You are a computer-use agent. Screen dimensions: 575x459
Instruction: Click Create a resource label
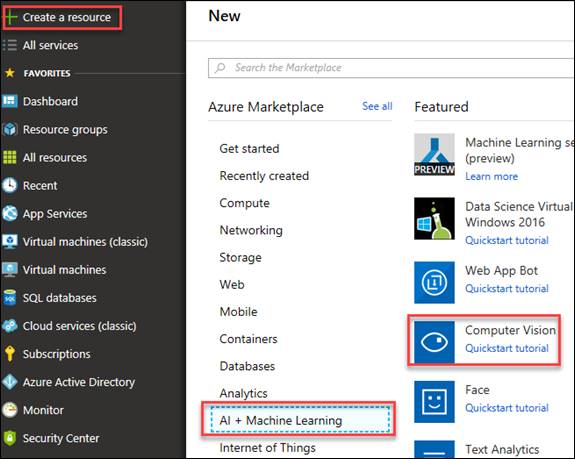pyautogui.click(x=67, y=17)
